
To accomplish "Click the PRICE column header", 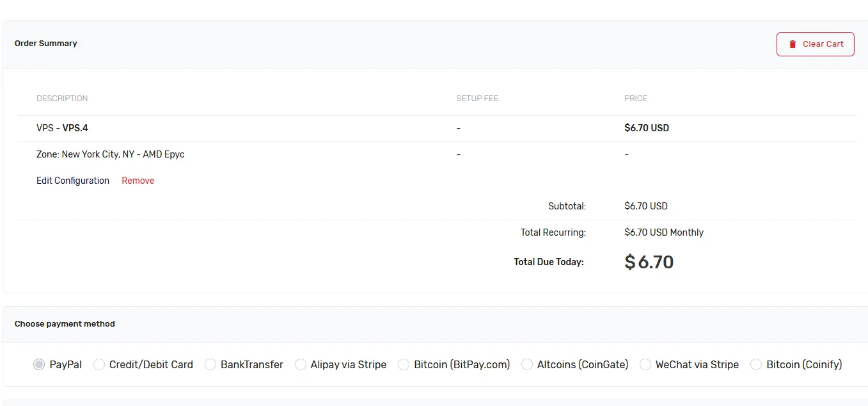I will pos(636,99).
